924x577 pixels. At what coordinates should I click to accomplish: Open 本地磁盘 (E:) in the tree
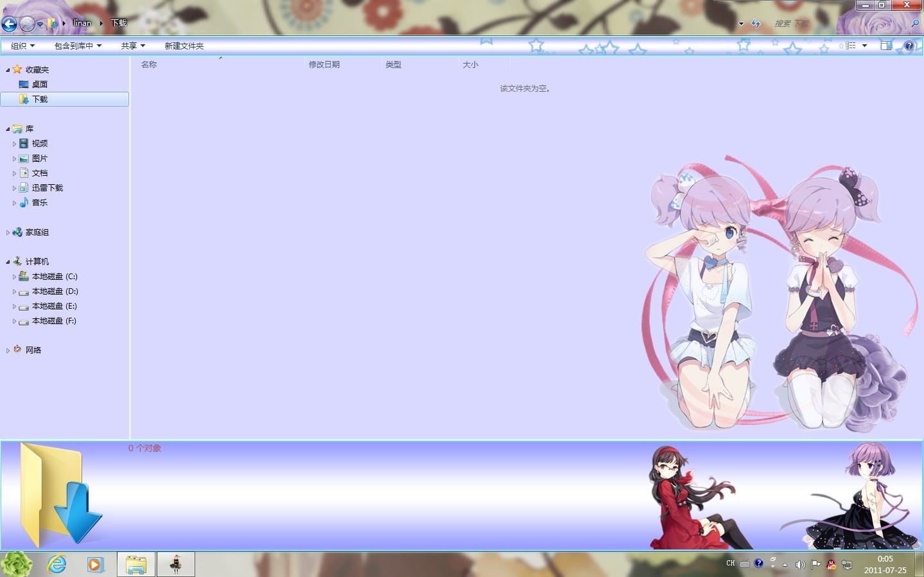[54, 306]
